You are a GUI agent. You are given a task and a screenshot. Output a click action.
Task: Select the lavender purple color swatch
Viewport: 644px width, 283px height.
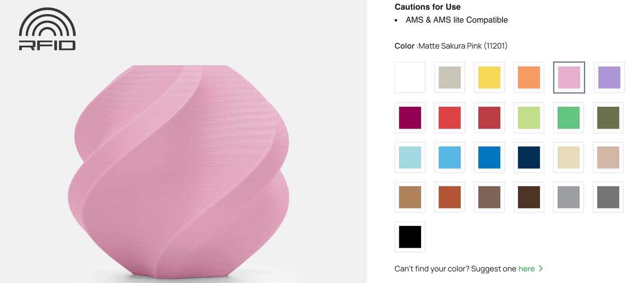click(x=609, y=78)
